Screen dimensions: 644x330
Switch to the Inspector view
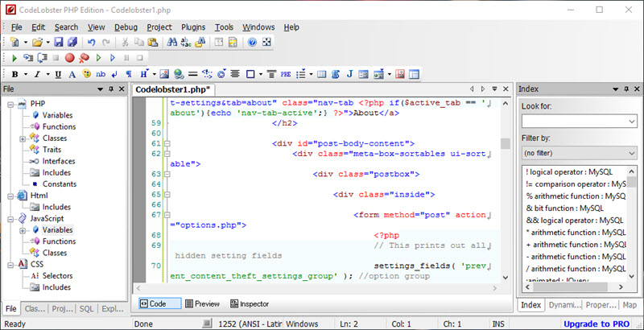tap(250, 303)
